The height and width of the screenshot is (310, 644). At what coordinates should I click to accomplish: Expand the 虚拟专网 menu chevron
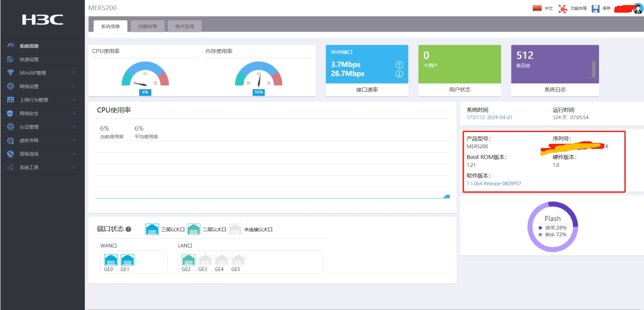click(74, 140)
